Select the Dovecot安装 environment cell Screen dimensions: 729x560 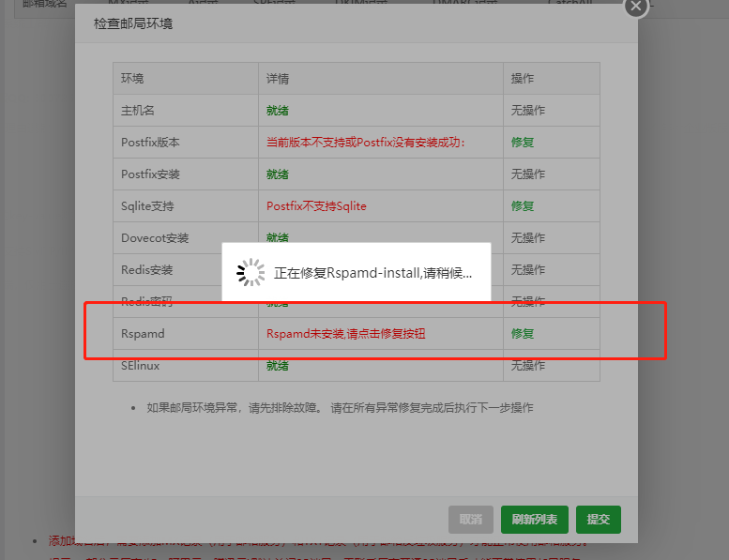[186, 238]
